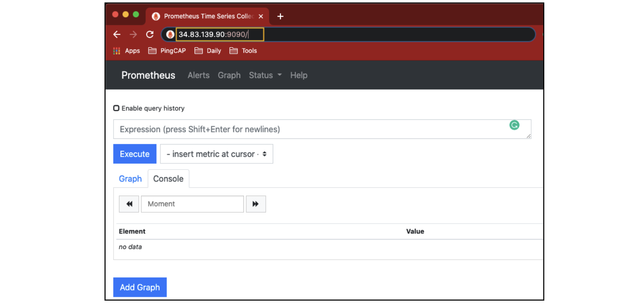Image resolution: width=644 pixels, height=303 pixels.
Task: Step the evaluation time backward
Action: pyautogui.click(x=129, y=204)
